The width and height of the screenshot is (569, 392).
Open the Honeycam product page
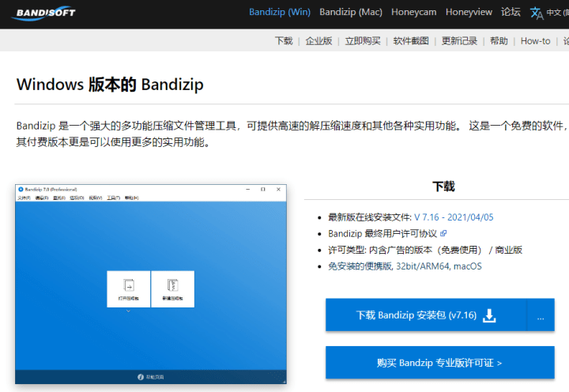tap(413, 12)
